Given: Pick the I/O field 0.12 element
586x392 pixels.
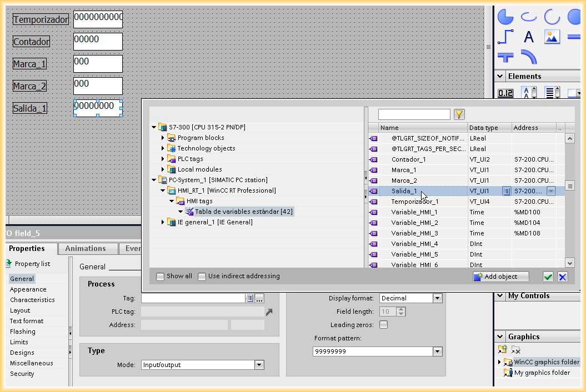Looking at the screenshot, I should (505, 93).
